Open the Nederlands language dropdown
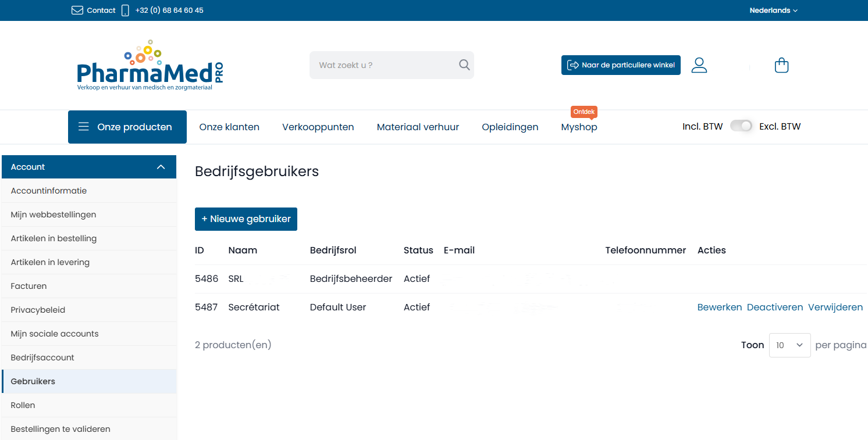868x440 pixels. (x=773, y=10)
